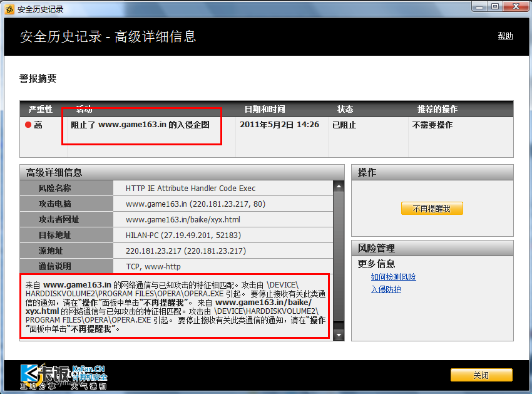Click the details scrollbar up arrow
The height and width of the screenshot is (394, 532).
click(x=339, y=186)
